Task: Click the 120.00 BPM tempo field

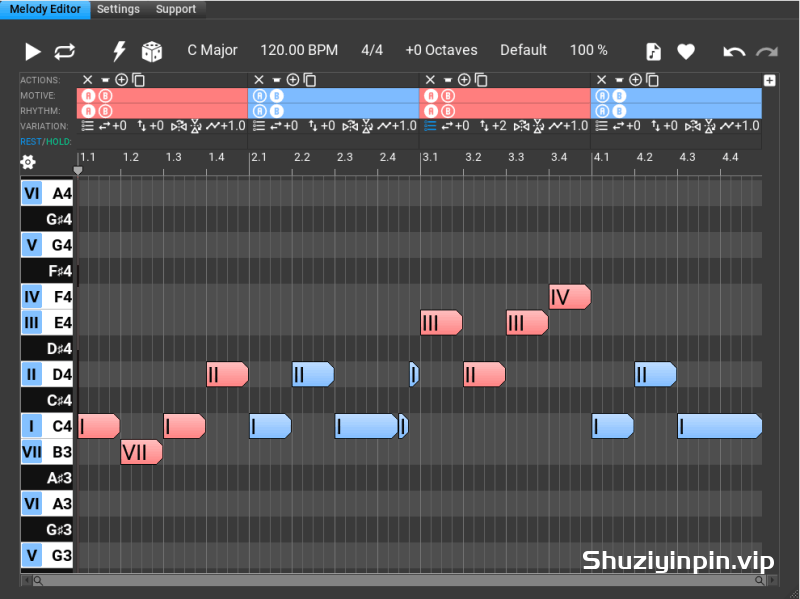Action: (x=299, y=50)
